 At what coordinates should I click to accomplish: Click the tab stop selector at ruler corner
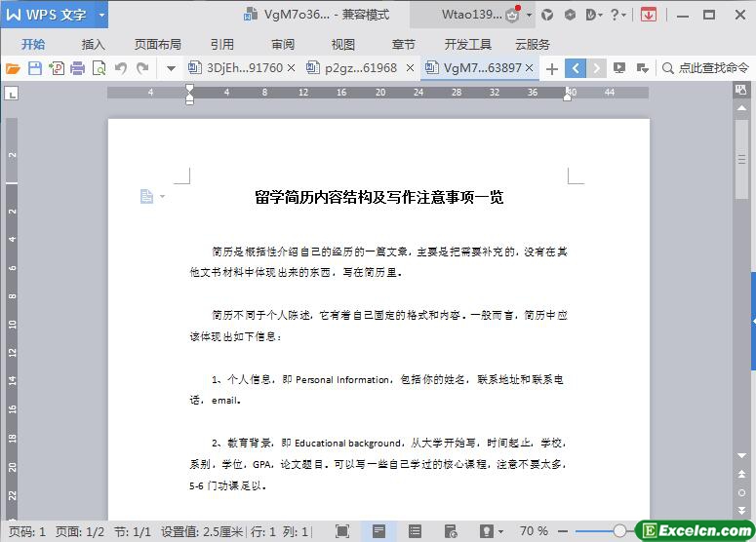(12, 93)
